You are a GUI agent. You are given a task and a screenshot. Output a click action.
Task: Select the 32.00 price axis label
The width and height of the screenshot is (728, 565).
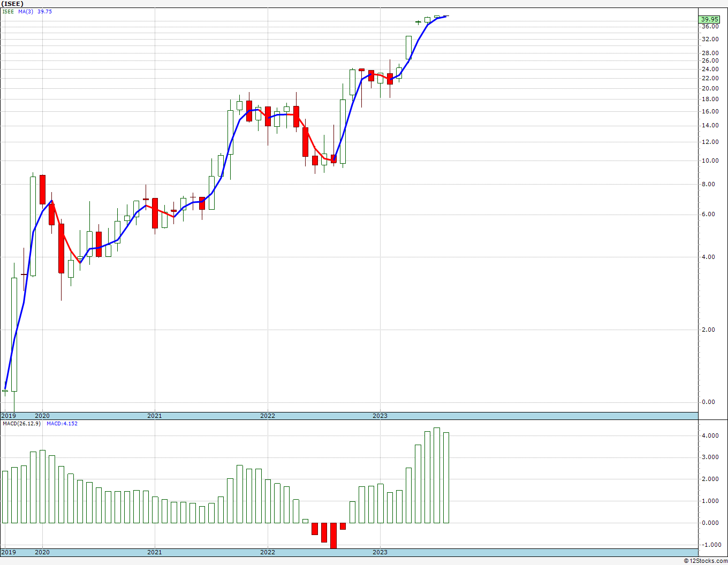710,40
